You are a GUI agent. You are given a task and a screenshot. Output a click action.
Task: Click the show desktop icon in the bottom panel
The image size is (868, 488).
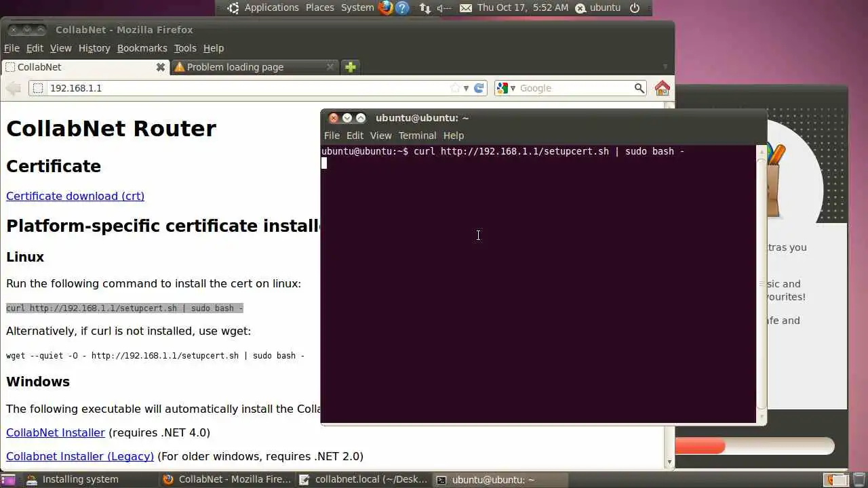(8, 480)
